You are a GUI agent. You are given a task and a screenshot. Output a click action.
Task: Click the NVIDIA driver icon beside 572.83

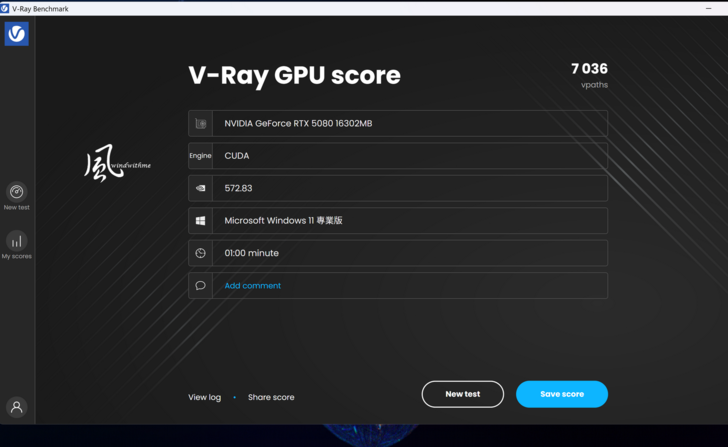click(200, 188)
